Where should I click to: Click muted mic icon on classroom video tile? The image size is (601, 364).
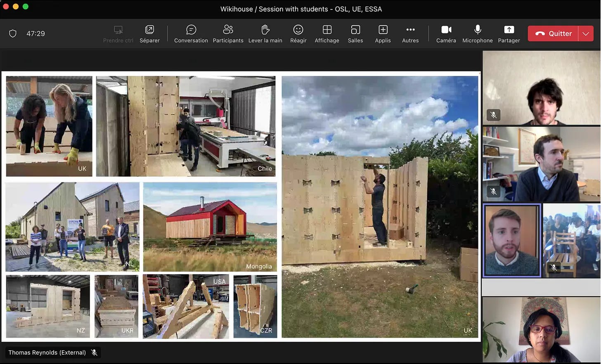tap(554, 267)
